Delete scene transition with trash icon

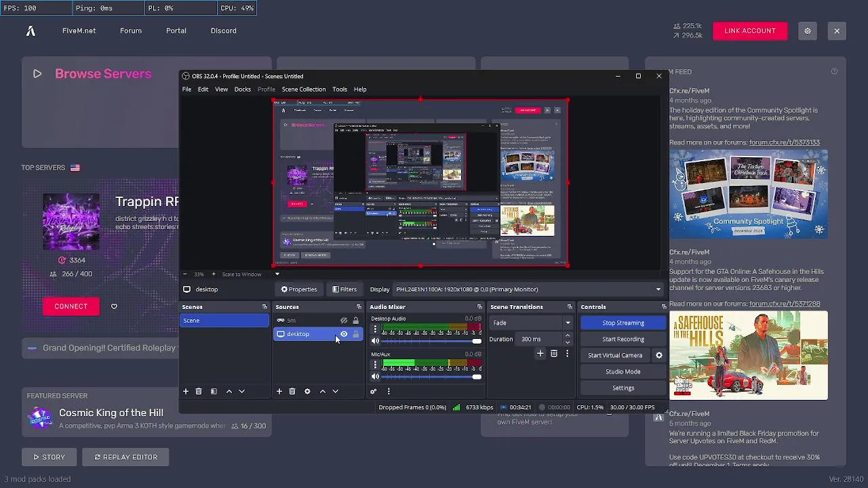point(554,353)
